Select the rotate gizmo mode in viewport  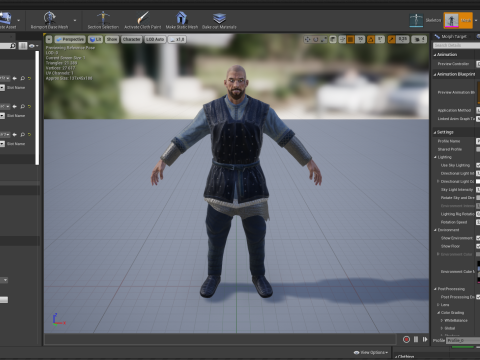pyautogui.click(x=315, y=40)
